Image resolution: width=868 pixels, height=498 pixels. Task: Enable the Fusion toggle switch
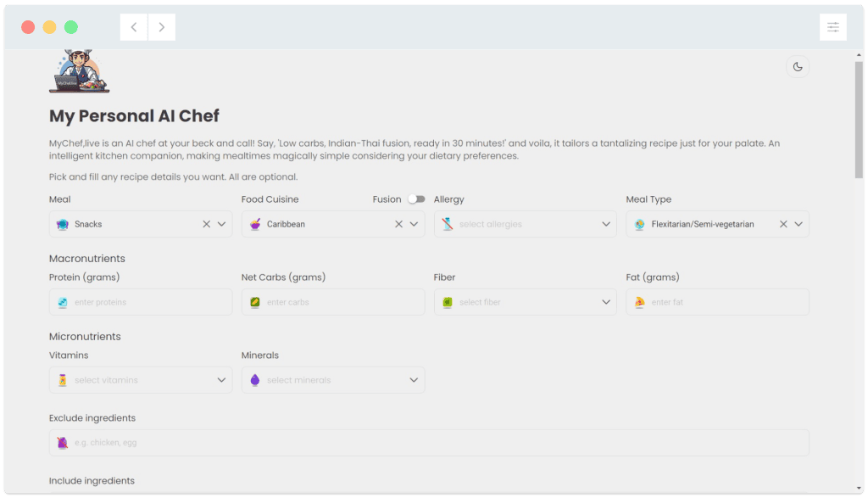click(x=415, y=199)
